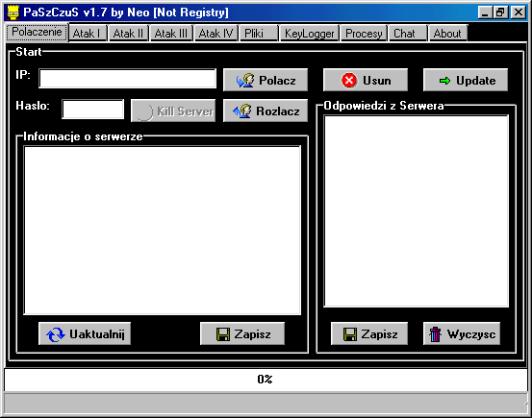This screenshot has width=532, height=418.
Task: Open the Chat tab
Action: (408, 34)
